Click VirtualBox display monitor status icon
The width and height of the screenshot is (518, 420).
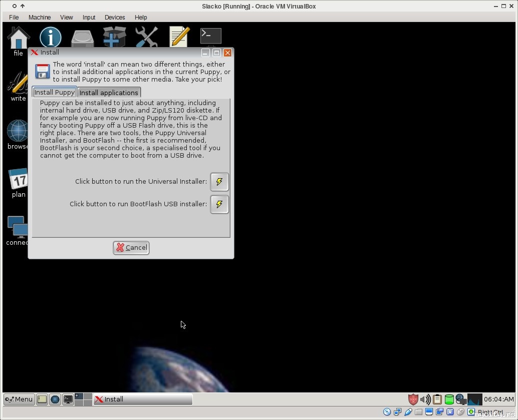pos(429,412)
